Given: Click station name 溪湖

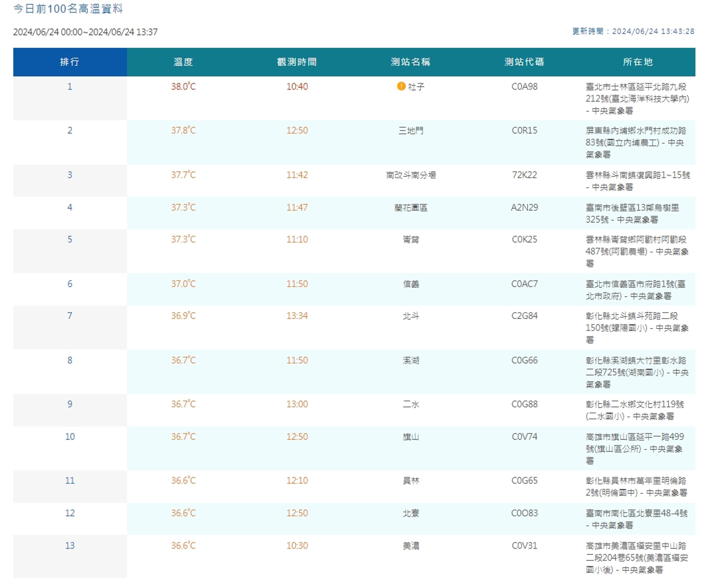Looking at the screenshot, I should click(411, 360).
